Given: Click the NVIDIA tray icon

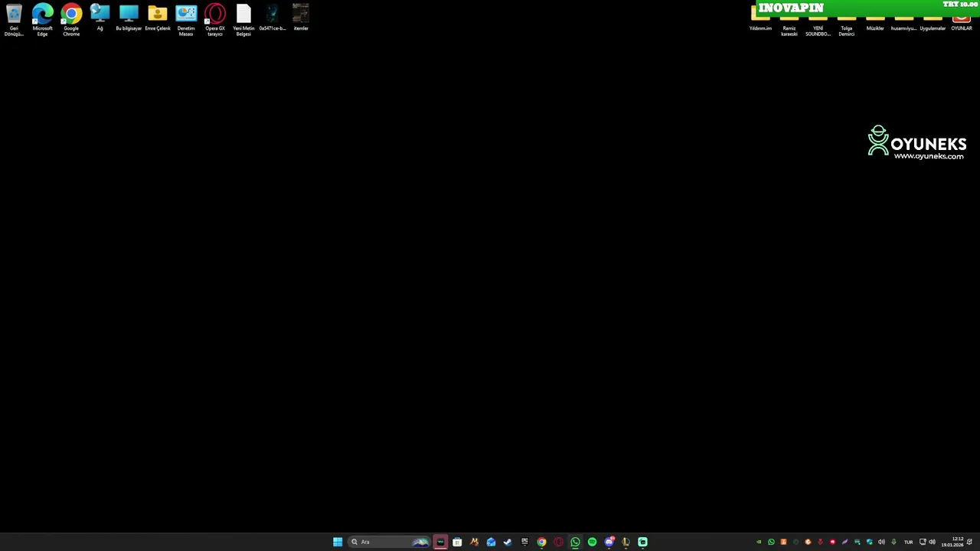Looking at the screenshot, I should pos(759,542).
